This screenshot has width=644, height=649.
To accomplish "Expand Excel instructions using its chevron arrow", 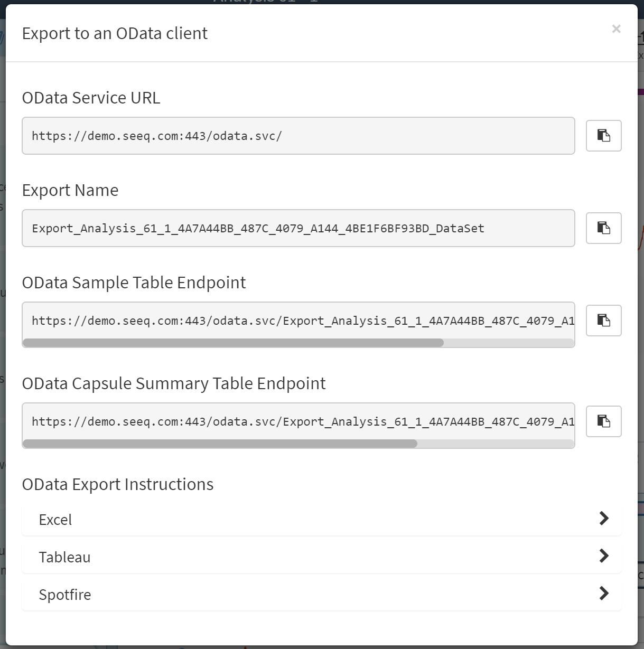I will [604, 519].
